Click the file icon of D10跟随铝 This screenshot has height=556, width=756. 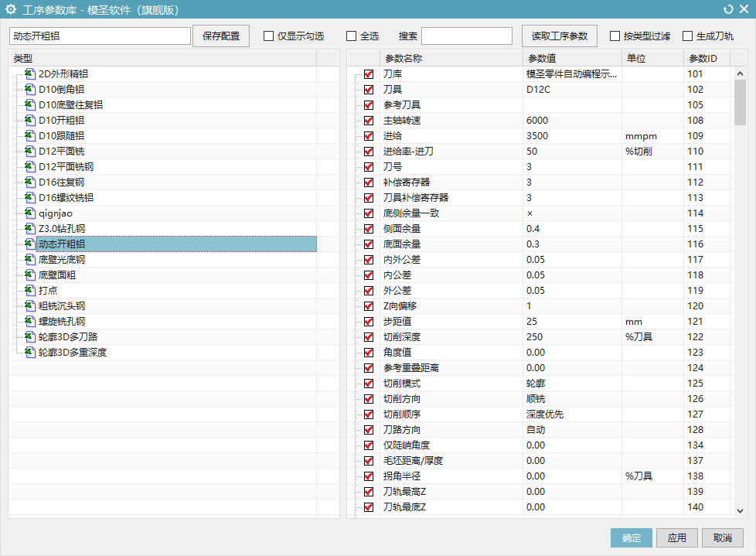[30, 135]
